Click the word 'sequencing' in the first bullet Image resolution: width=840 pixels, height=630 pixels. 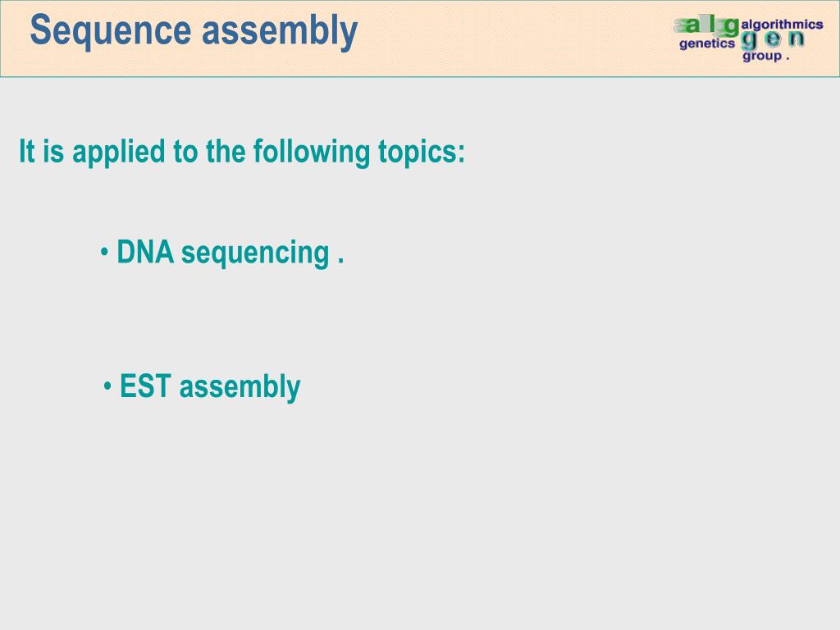pos(256,253)
